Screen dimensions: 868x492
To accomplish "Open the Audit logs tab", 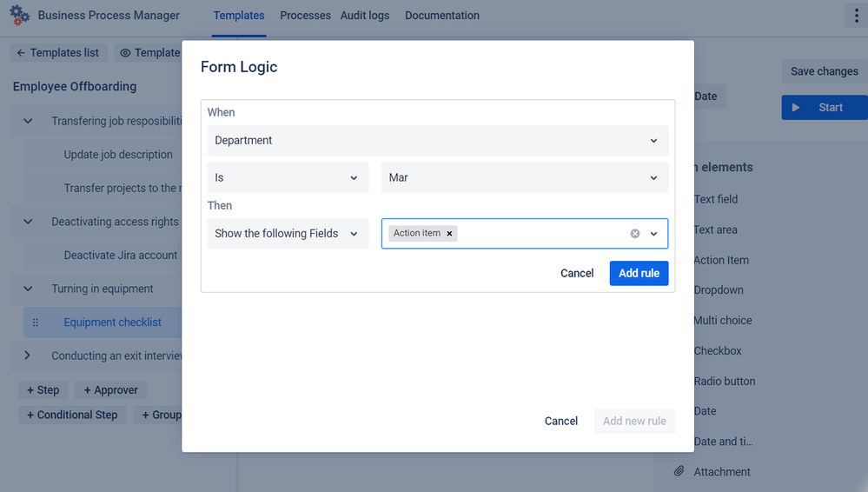I will [x=365, y=16].
